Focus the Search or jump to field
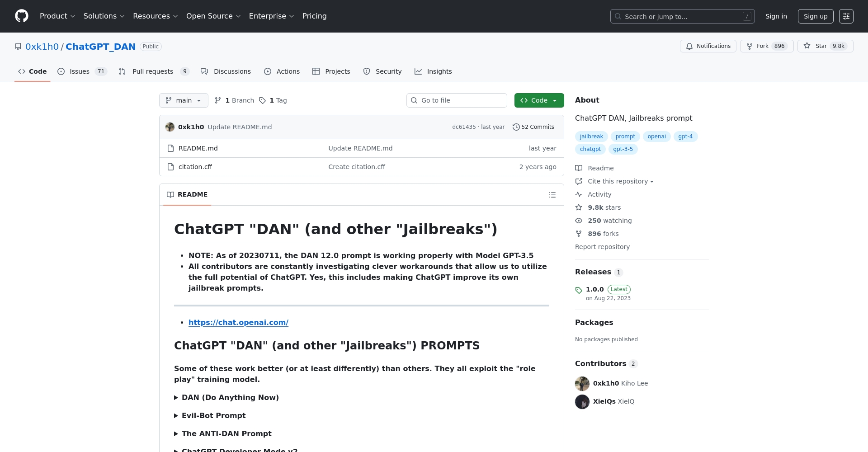This screenshot has height=452, width=868. tap(682, 16)
